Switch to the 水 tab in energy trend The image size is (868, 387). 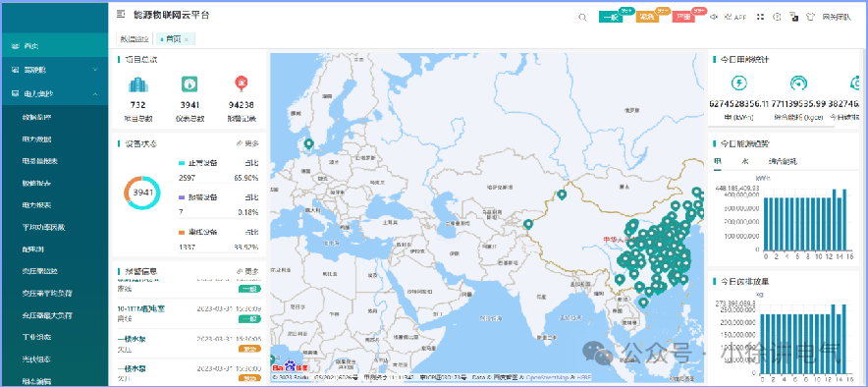pos(745,162)
